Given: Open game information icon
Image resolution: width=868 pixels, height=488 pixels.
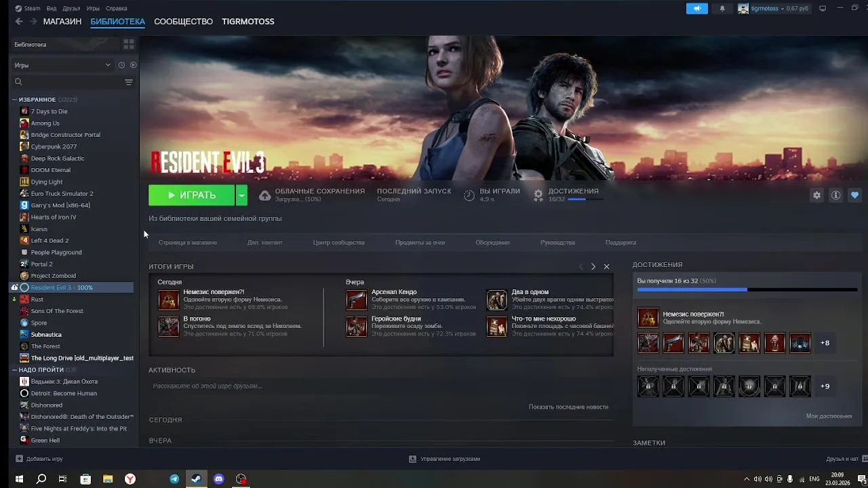Looking at the screenshot, I should [835, 195].
